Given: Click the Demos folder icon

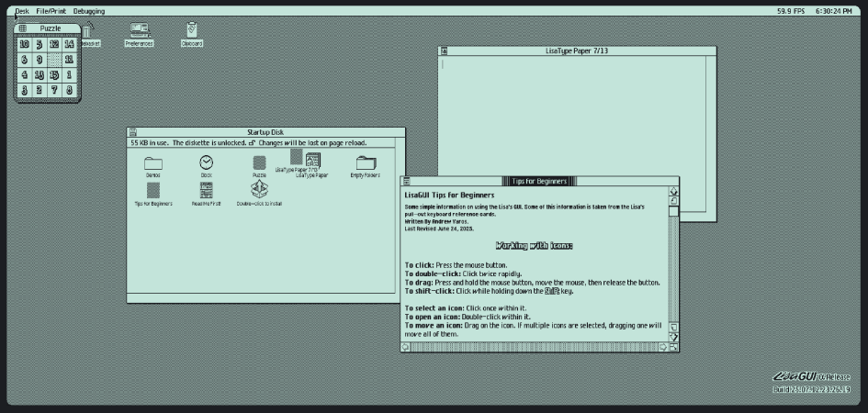Looking at the screenshot, I should (x=153, y=162).
